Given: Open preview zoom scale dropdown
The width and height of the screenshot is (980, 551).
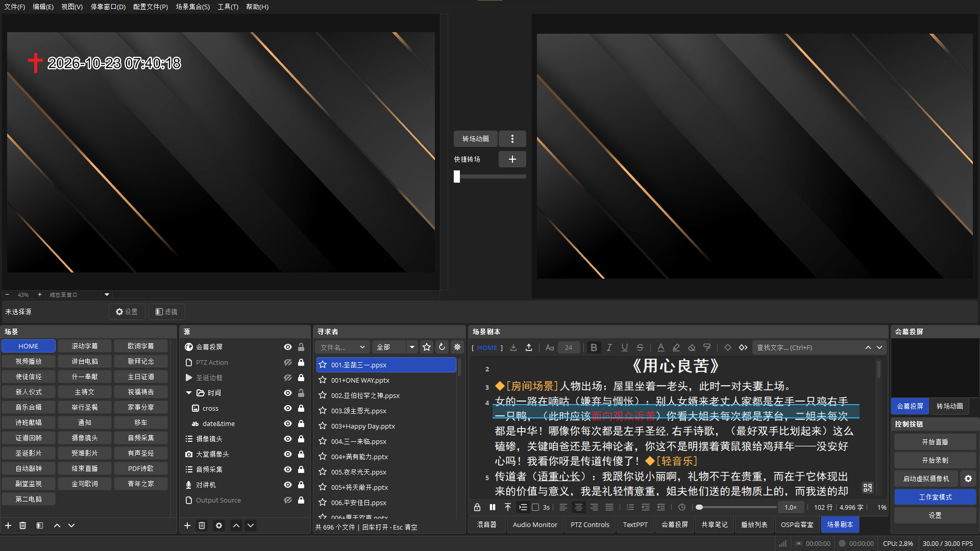Looking at the screenshot, I should (107, 294).
